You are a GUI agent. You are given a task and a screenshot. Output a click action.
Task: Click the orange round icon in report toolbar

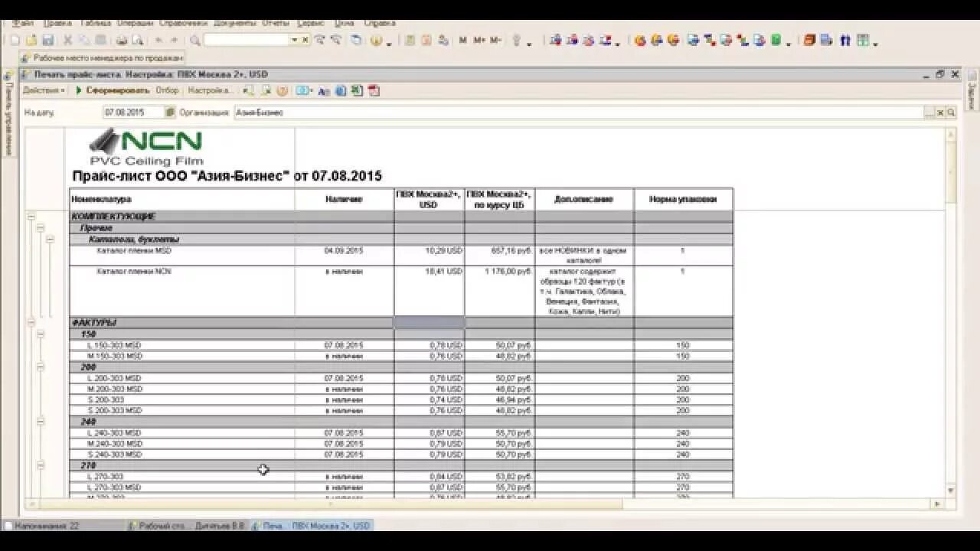pyautogui.click(x=282, y=90)
